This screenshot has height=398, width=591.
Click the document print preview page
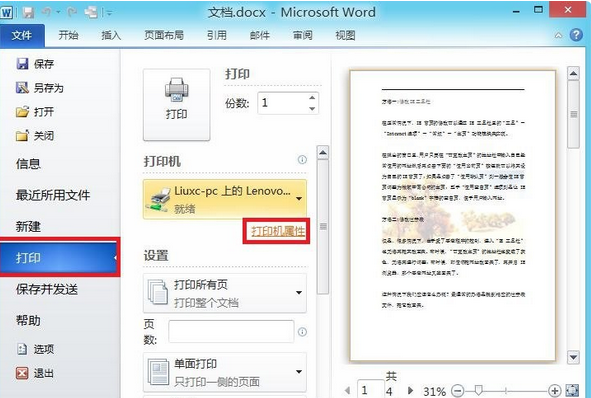pos(453,215)
